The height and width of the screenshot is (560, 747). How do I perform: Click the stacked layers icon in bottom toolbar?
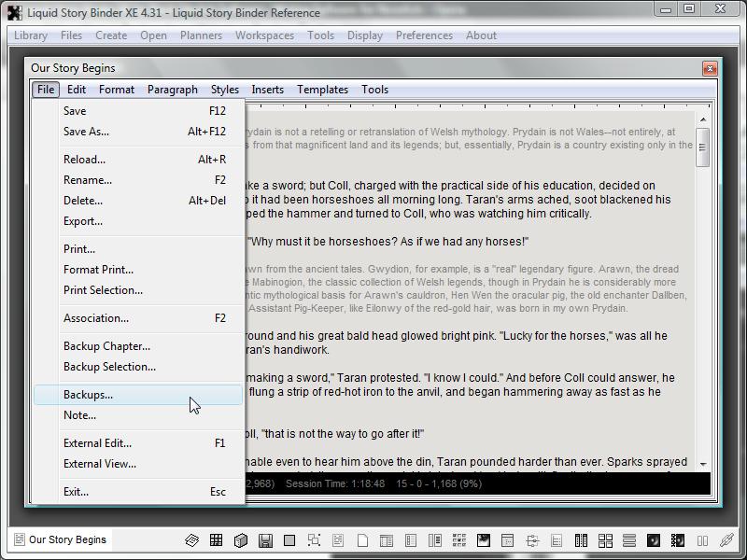click(x=191, y=540)
